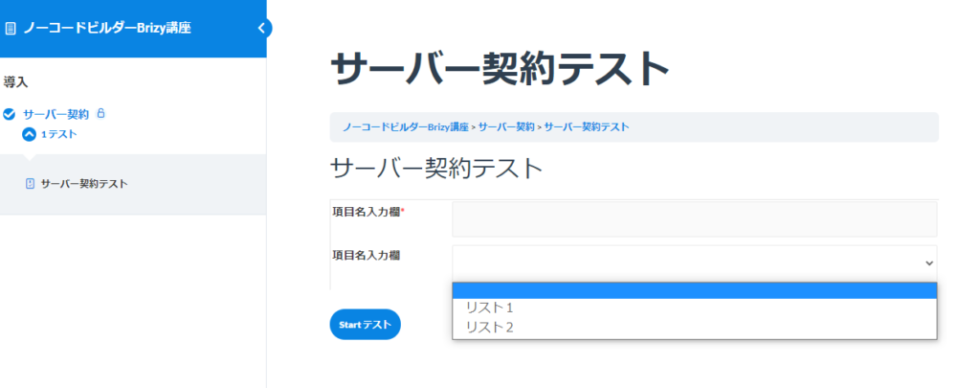Open ノーコードビルダーBrizy講座 breadcrumb link

click(x=405, y=126)
